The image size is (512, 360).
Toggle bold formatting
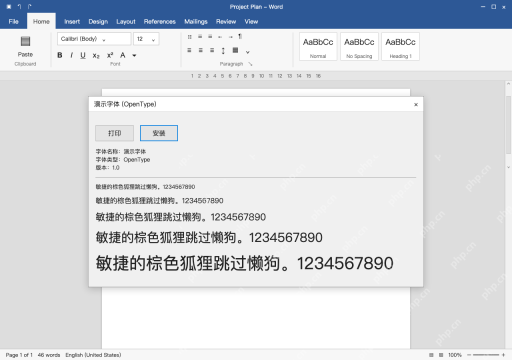pos(60,55)
